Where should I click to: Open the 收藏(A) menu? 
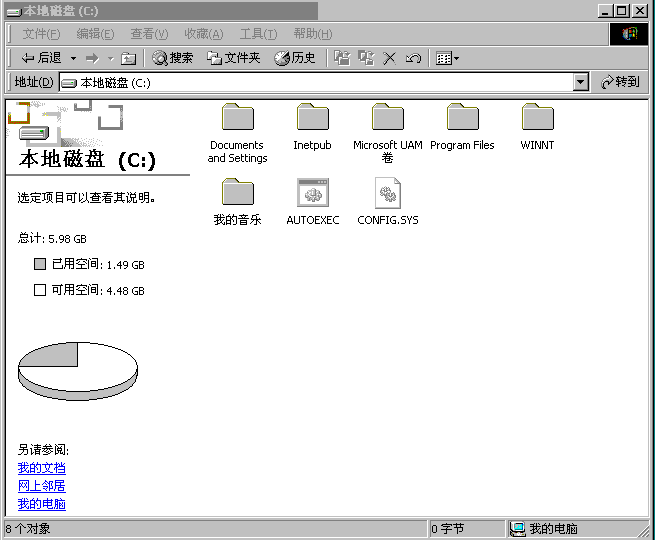(x=203, y=34)
